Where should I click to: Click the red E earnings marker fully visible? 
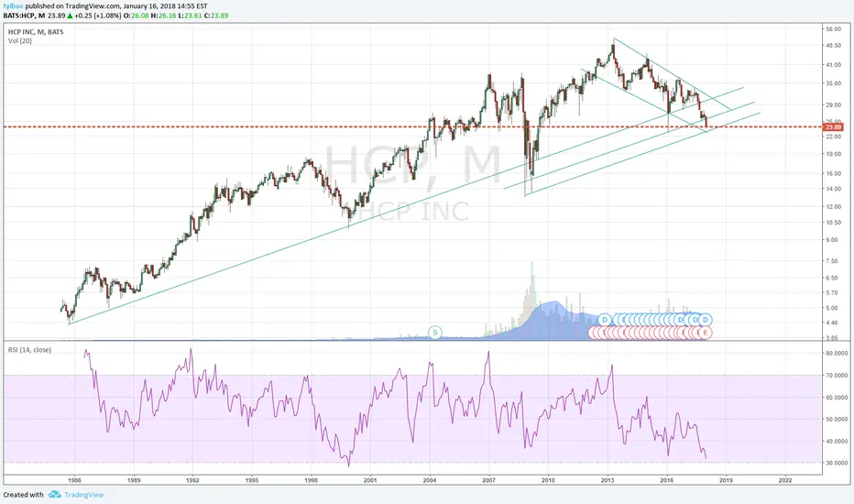706,333
